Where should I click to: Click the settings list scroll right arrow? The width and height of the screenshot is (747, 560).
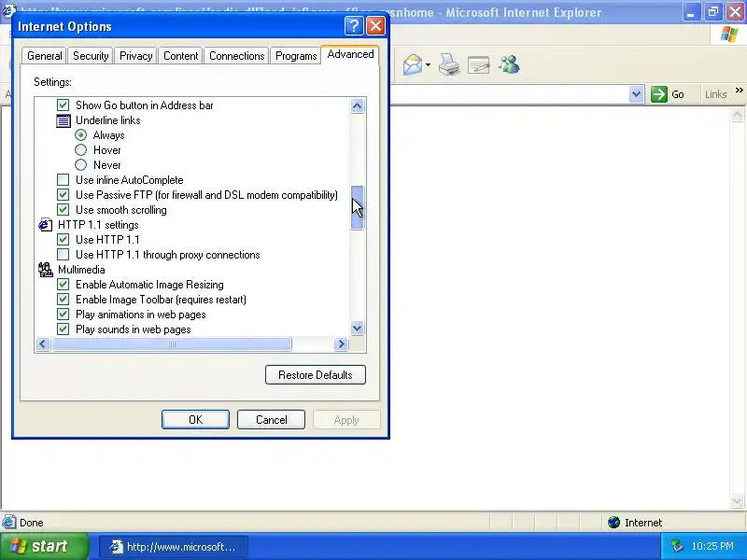pos(341,343)
